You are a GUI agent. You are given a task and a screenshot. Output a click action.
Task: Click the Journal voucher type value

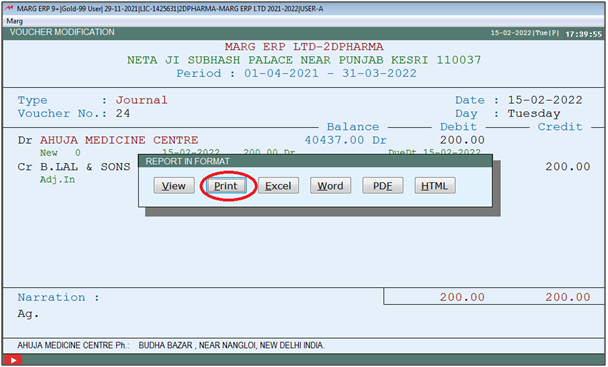(142, 100)
